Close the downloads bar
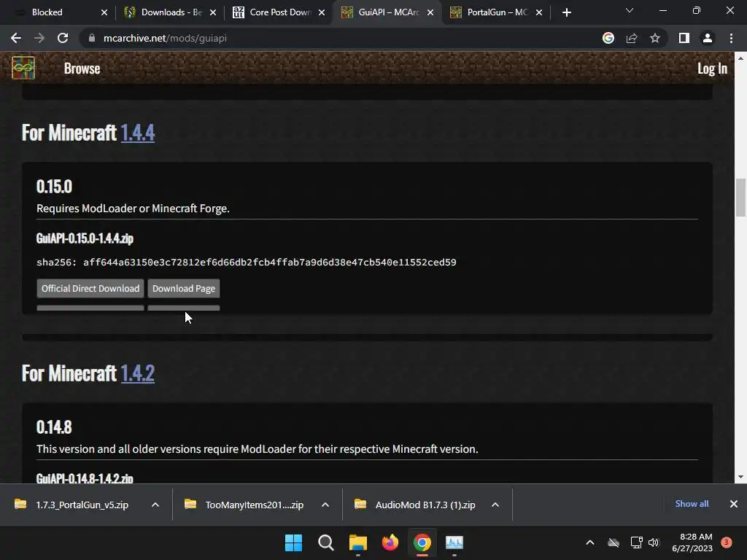This screenshot has height=560, width=747. 734,504
